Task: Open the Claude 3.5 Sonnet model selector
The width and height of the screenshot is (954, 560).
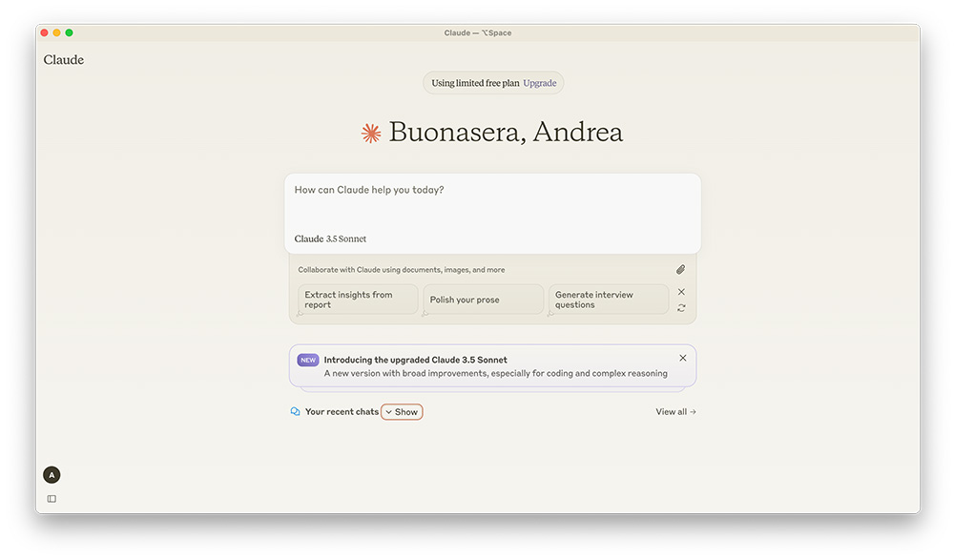Action: click(330, 239)
